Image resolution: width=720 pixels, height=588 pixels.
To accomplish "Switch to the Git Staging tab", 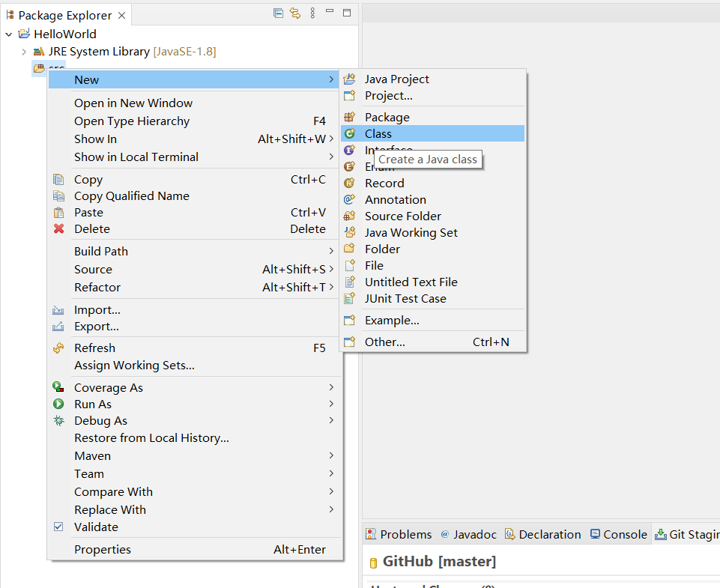I will click(x=687, y=534).
